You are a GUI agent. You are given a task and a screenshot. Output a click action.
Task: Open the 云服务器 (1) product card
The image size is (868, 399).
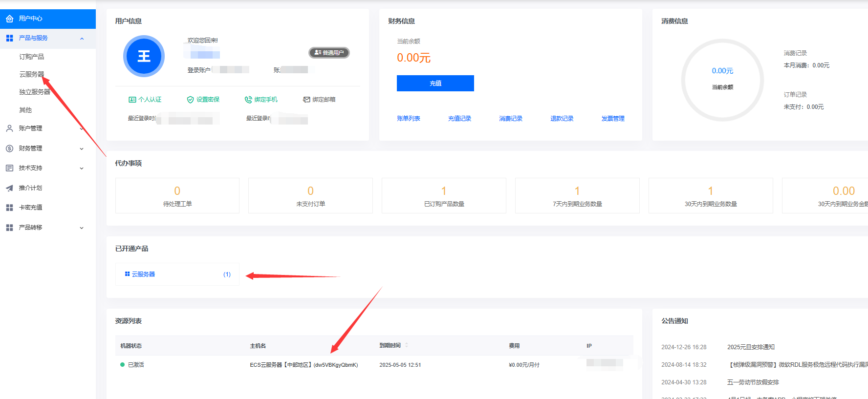[177, 274]
